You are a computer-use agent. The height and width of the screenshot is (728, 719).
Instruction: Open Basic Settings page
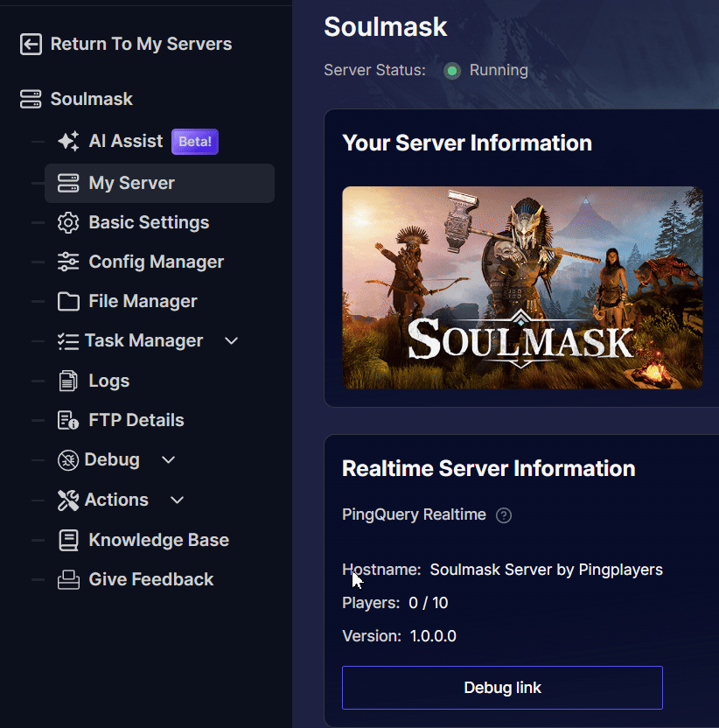(x=149, y=222)
